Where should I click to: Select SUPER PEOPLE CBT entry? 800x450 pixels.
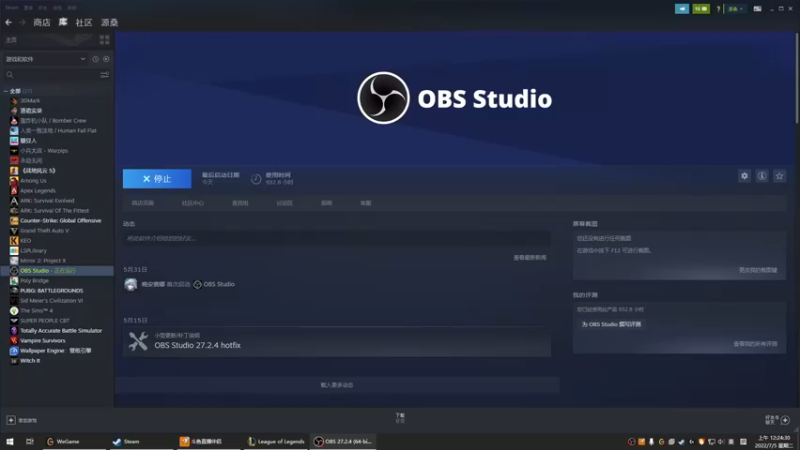point(44,320)
